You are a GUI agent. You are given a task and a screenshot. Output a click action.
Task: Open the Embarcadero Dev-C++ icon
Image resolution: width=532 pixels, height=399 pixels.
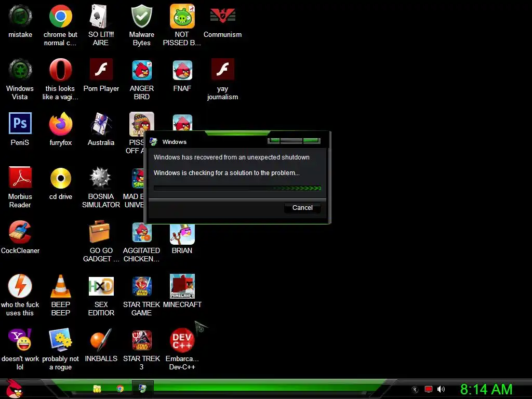182,340
